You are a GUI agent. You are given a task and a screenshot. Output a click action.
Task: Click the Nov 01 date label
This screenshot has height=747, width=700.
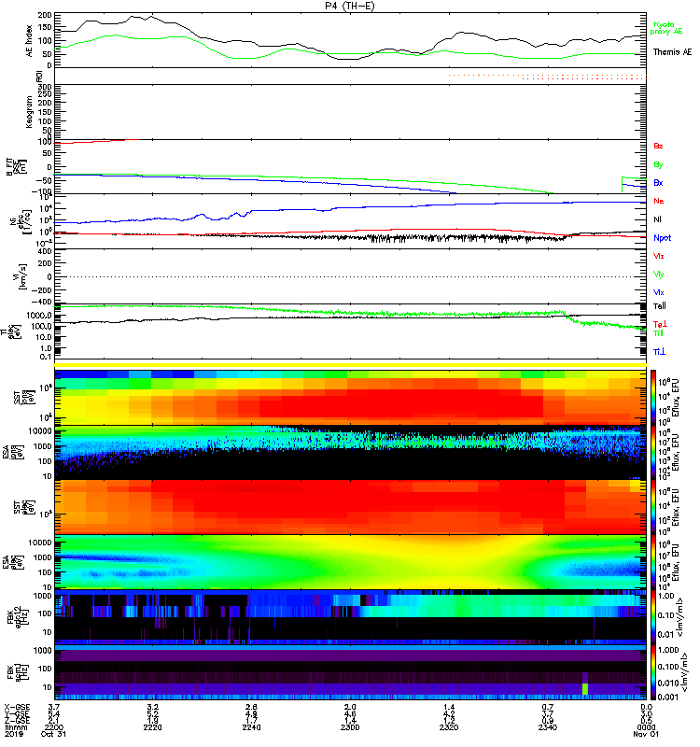(646, 734)
